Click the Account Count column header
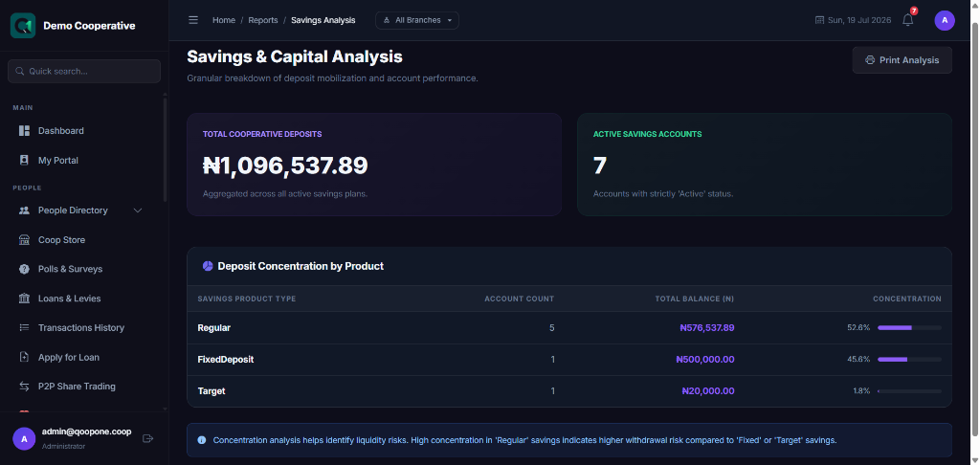The height and width of the screenshot is (465, 980). 519,299
